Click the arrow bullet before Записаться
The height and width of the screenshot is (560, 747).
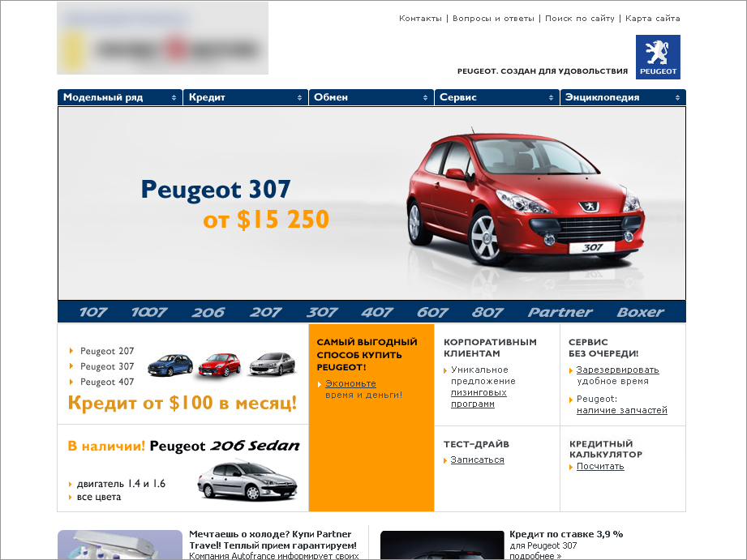(x=445, y=460)
